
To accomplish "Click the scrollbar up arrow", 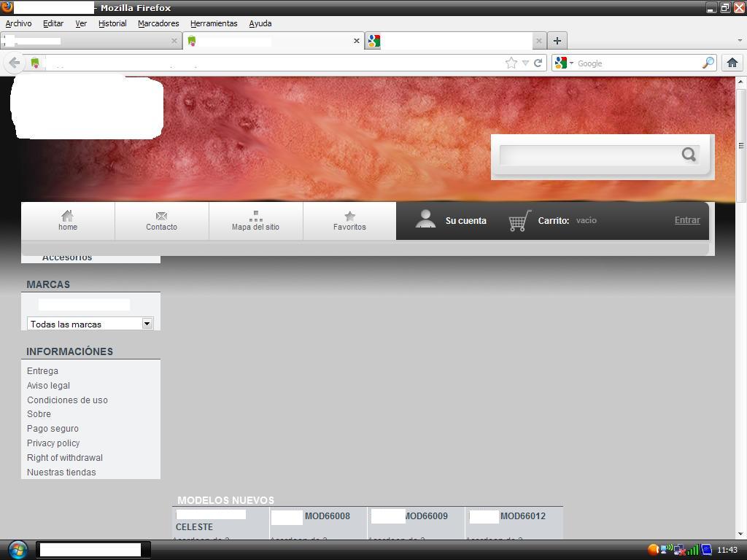I will [741, 82].
